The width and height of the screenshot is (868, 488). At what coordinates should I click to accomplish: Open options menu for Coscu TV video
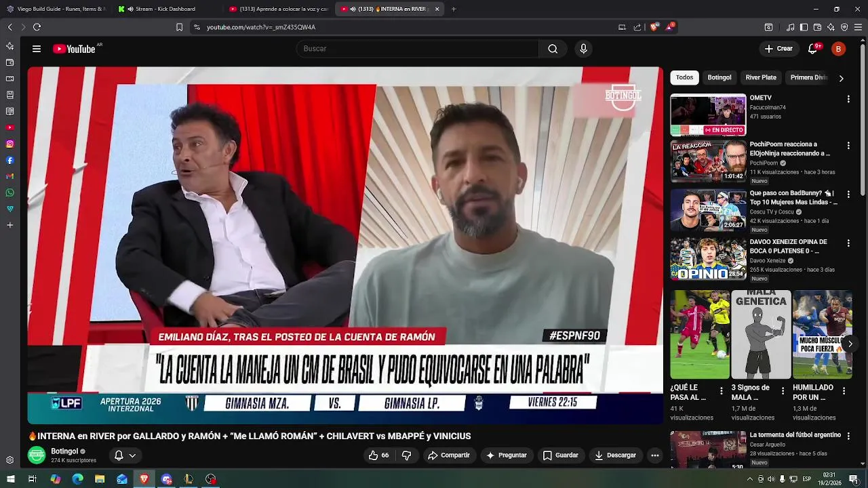click(x=848, y=195)
